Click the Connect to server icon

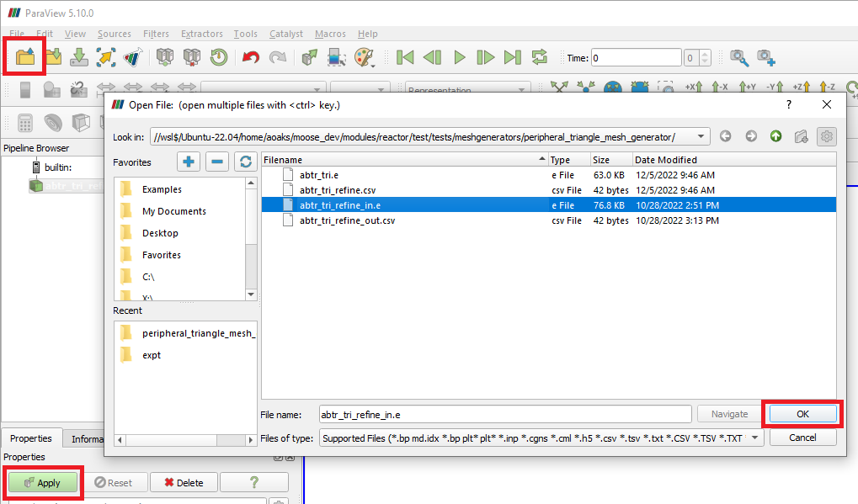tap(165, 57)
